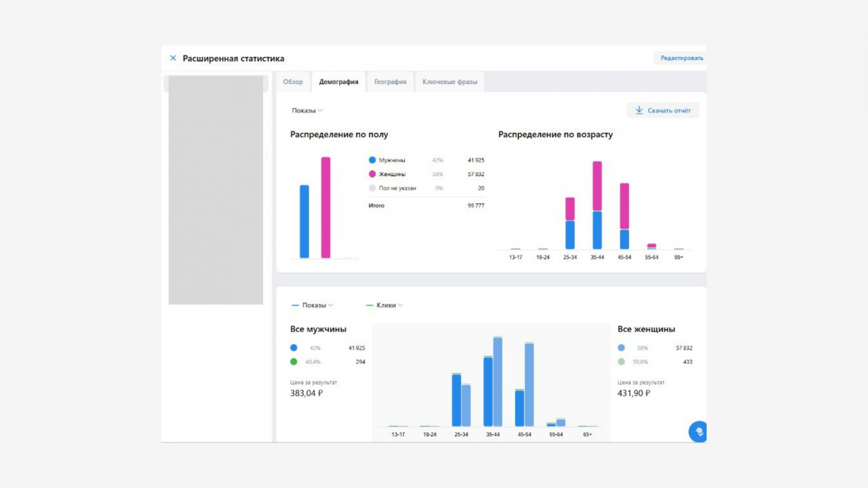Switch to the Обзор tab
This screenshot has width=868, height=488.
(293, 82)
